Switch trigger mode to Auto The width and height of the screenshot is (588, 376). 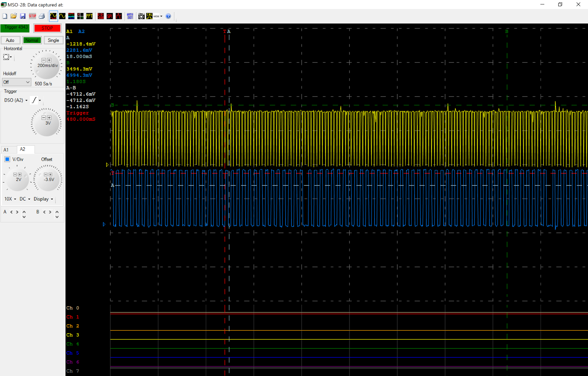10,40
